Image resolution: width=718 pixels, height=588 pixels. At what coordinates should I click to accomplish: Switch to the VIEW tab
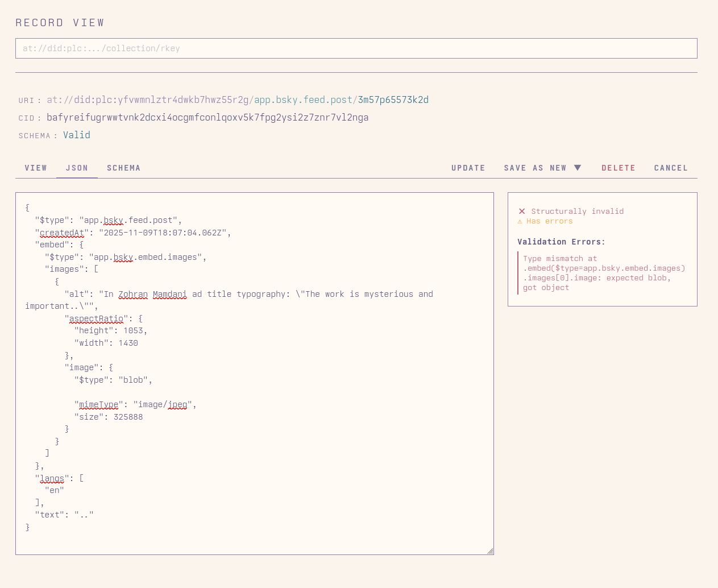point(36,167)
